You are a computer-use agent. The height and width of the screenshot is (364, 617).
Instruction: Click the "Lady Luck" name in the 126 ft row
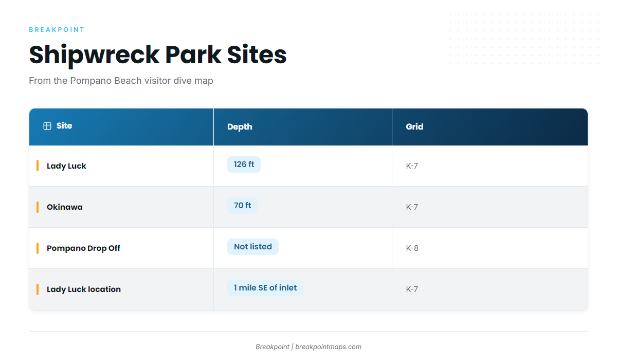tap(66, 166)
